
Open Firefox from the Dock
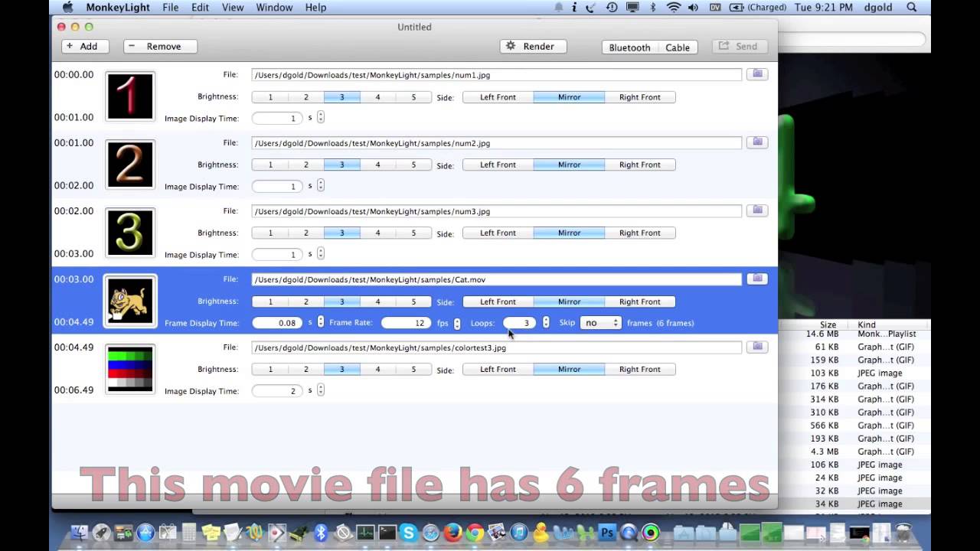click(x=452, y=533)
